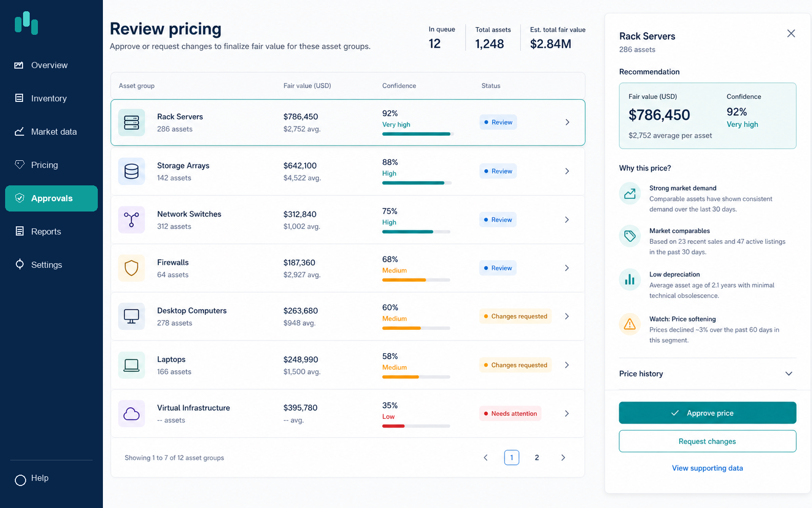The height and width of the screenshot is (508, 812).
Task: Click the Storage Arrays Review status badge
Action: [498, 171]
